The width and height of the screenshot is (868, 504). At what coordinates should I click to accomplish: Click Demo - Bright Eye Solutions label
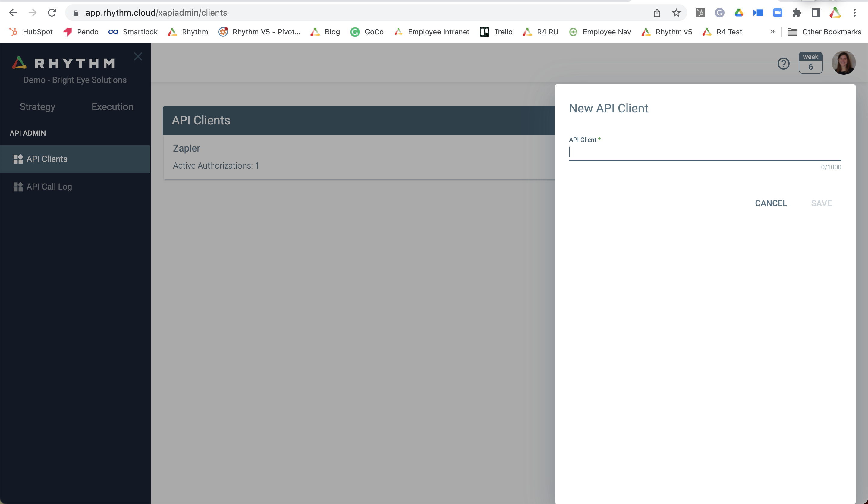pos(75,80)
